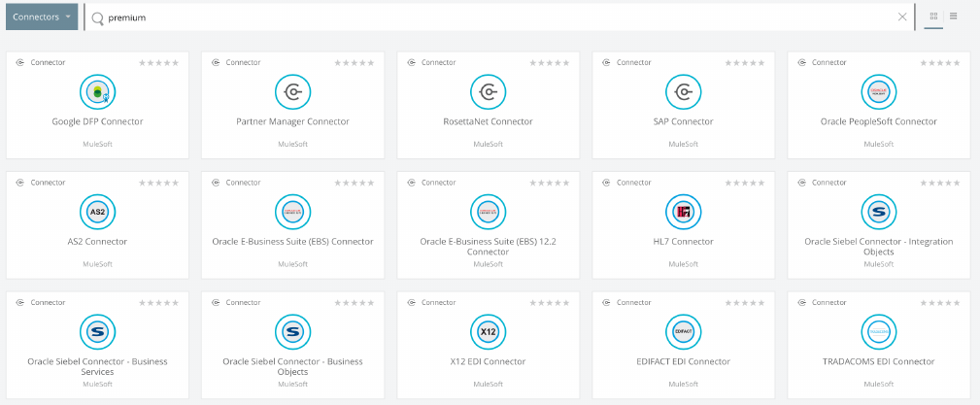Screen dimensions: 980x405
Task: Click Oracle Siebel Connector - Business Objects title
Action: click(x=292, y=367)
